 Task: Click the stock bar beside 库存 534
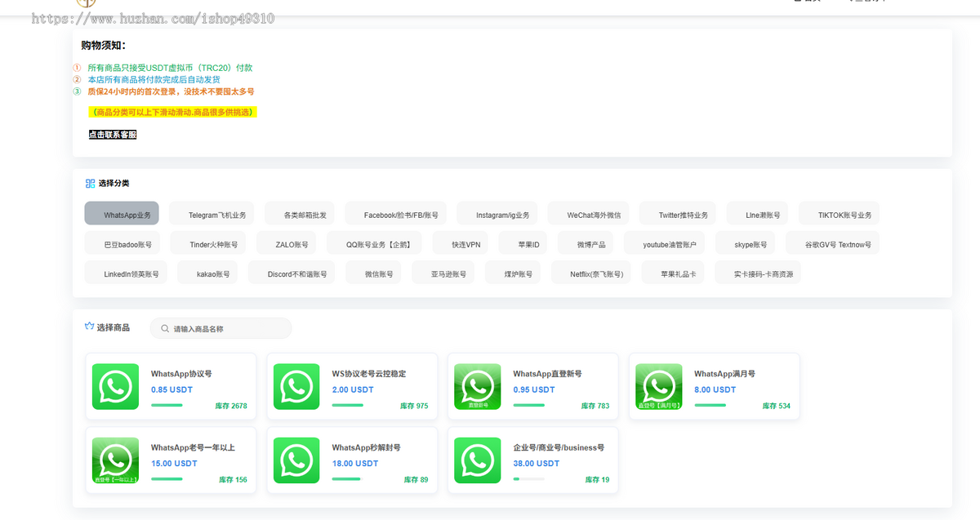point(710,405)
